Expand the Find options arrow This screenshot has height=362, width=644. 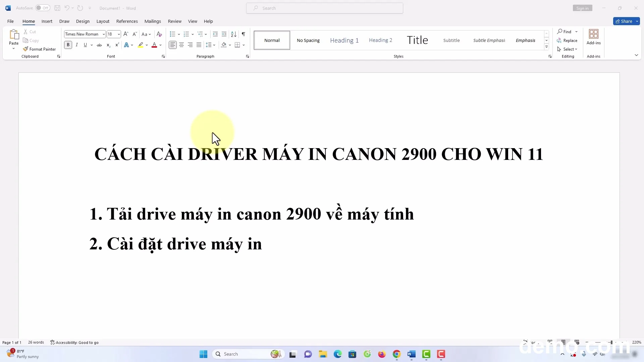[577, 32]
